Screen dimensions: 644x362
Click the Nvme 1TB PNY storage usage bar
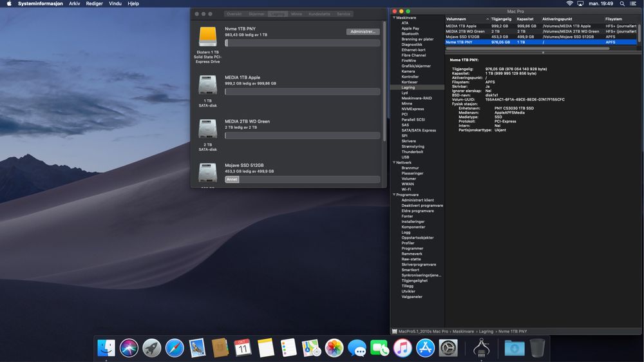pos(302,43)
